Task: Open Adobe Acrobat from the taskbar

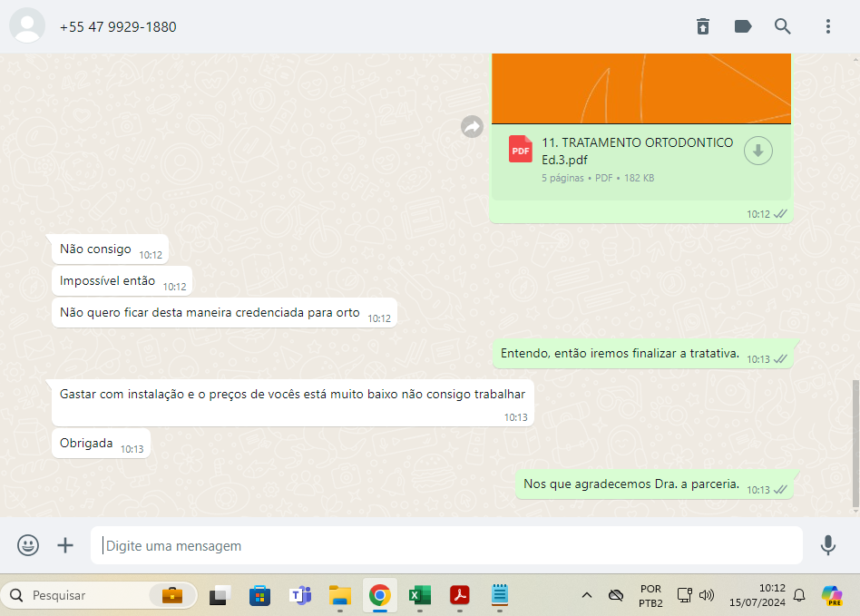Action: tap(460, 595)
